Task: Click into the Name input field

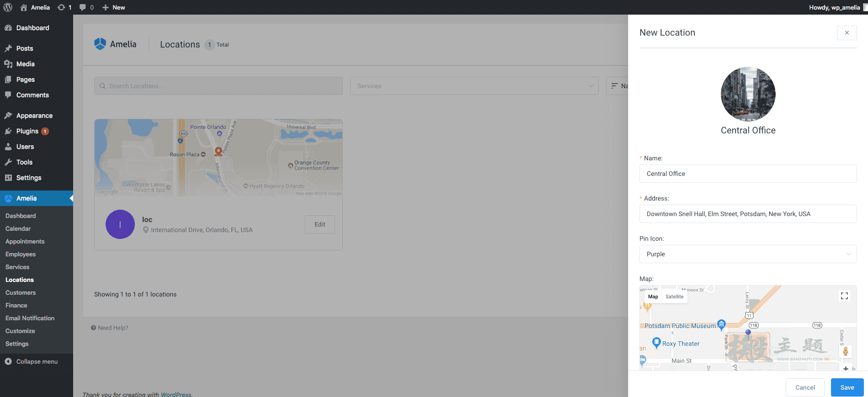Action: (x=748, y=174)
